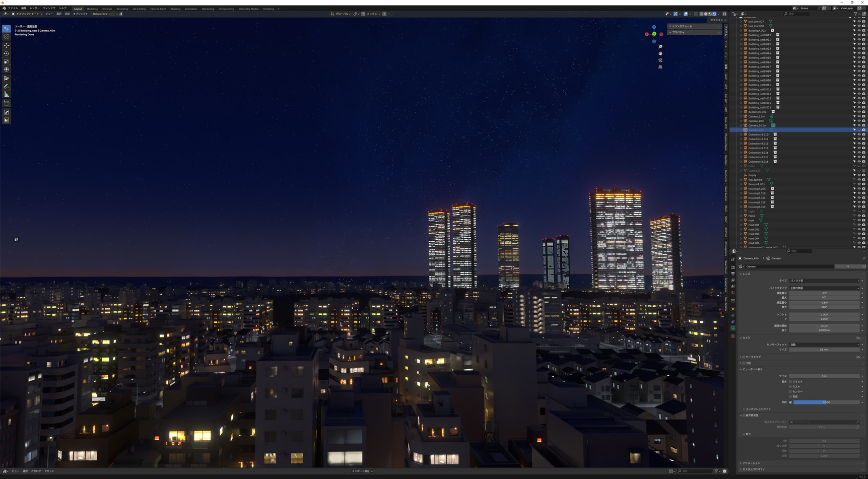
Task: Click the カメラ サイズ 34 mm field
Action: [x=824, y=350]
